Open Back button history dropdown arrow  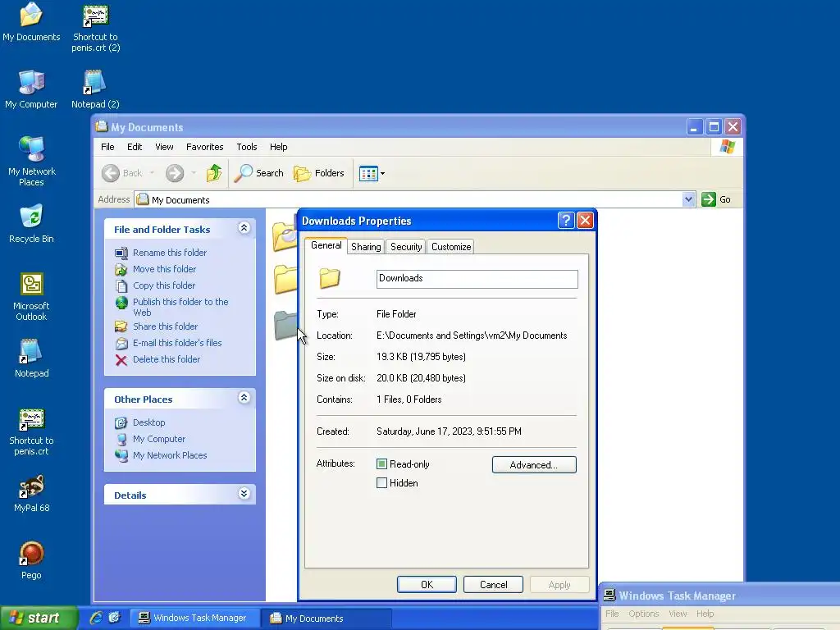(x=152, y=173)
